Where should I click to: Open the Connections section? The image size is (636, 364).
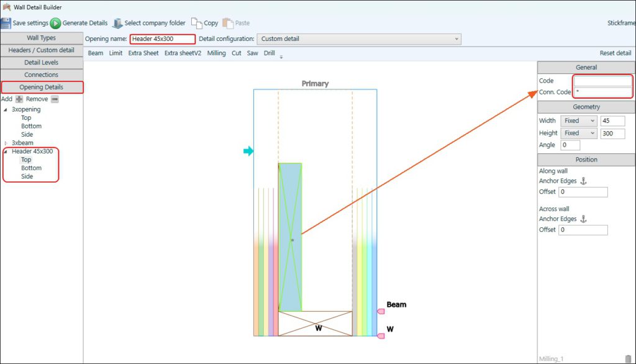pyautogui.click(x=42, y=75)
